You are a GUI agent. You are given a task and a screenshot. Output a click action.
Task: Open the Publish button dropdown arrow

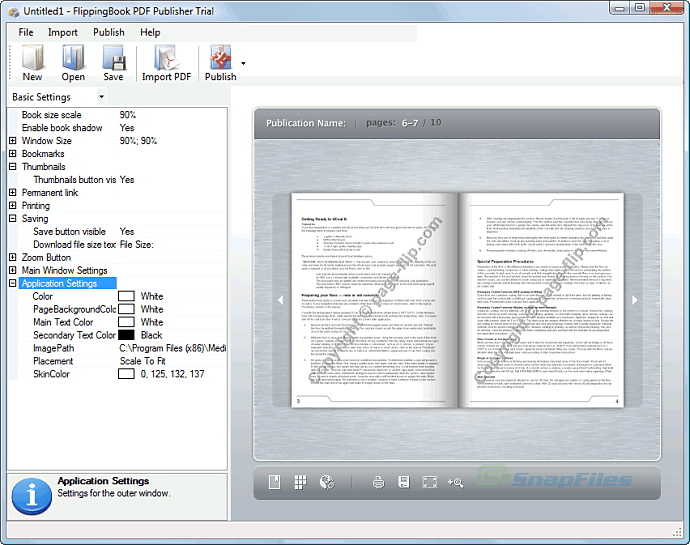(x=243, y=63)
